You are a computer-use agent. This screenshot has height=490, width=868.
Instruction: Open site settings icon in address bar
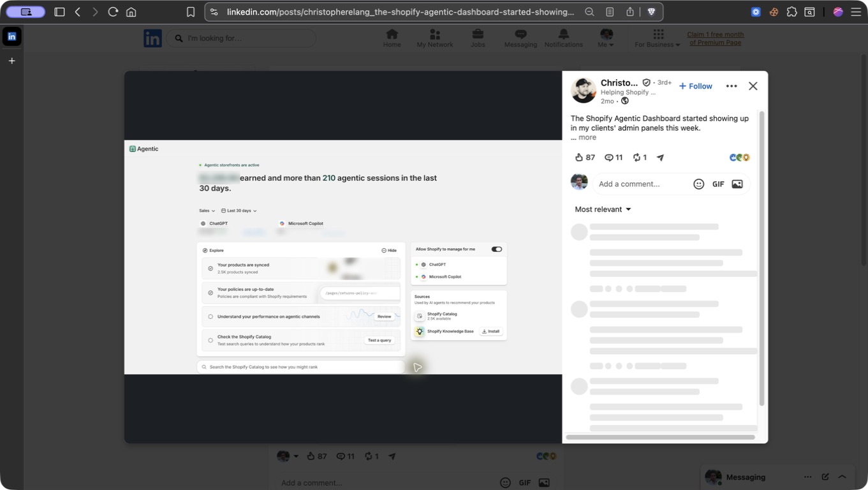click(x=214, y=12)
